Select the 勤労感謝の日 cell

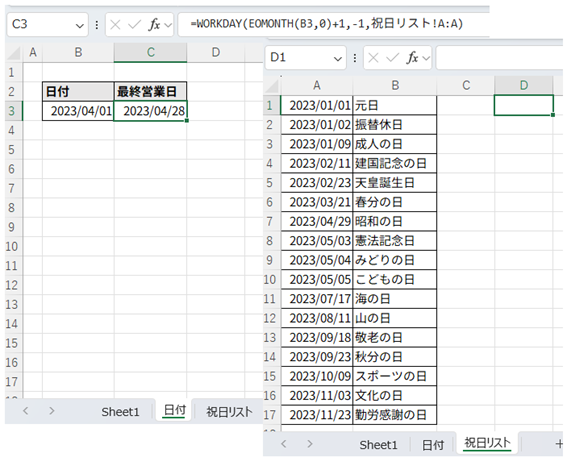pos(395,415)
